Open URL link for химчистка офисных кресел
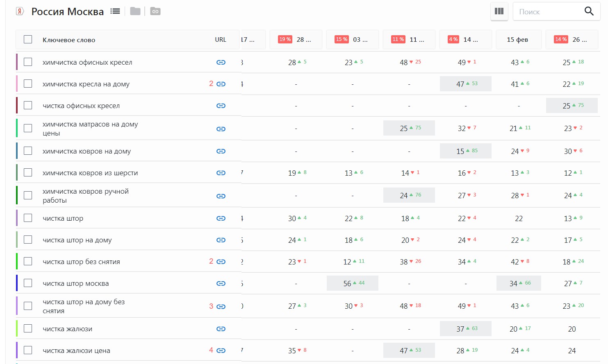 [x=221, y=62]
